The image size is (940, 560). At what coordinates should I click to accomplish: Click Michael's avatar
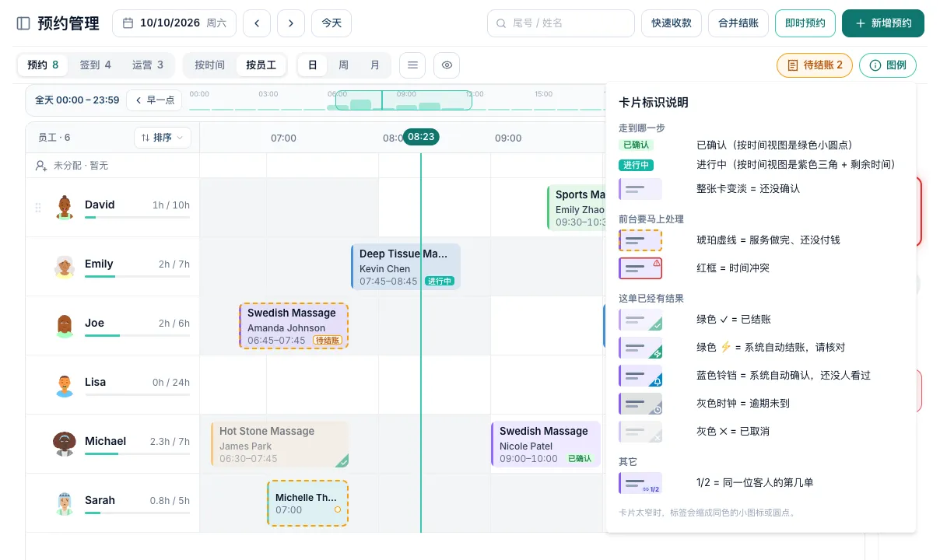tap(65, 444)
